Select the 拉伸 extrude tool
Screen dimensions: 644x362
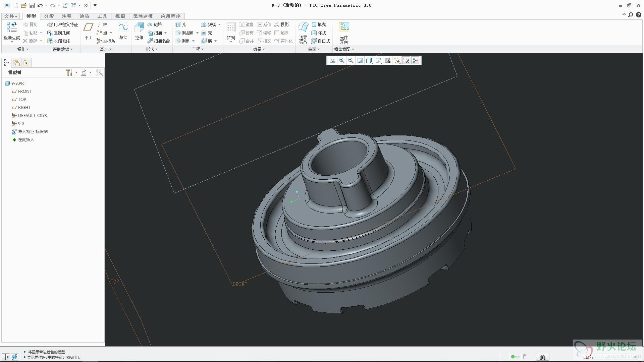pyautogui.click(x=139, y=32)
